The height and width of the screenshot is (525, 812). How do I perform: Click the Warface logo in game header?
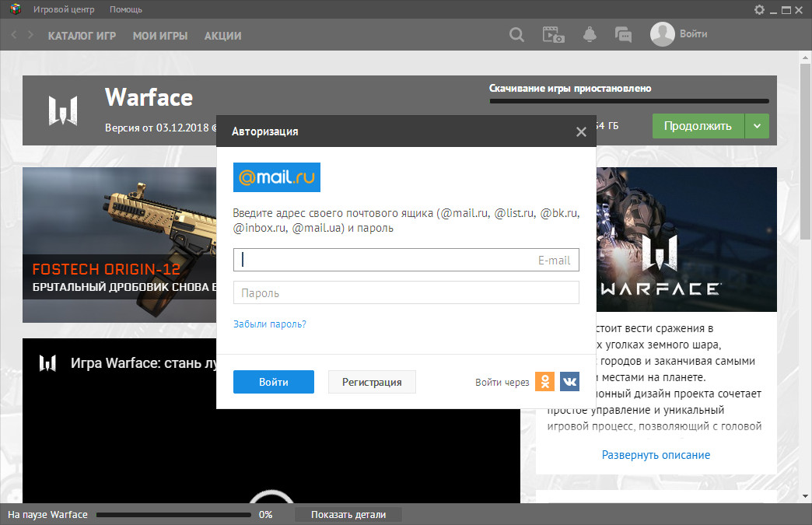pyautogui.click(x=63, y=110)
